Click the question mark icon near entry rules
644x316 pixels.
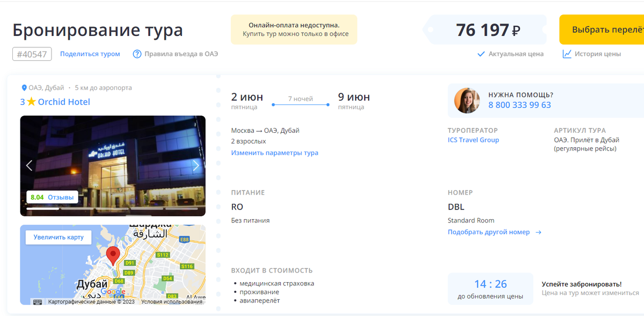137,54
